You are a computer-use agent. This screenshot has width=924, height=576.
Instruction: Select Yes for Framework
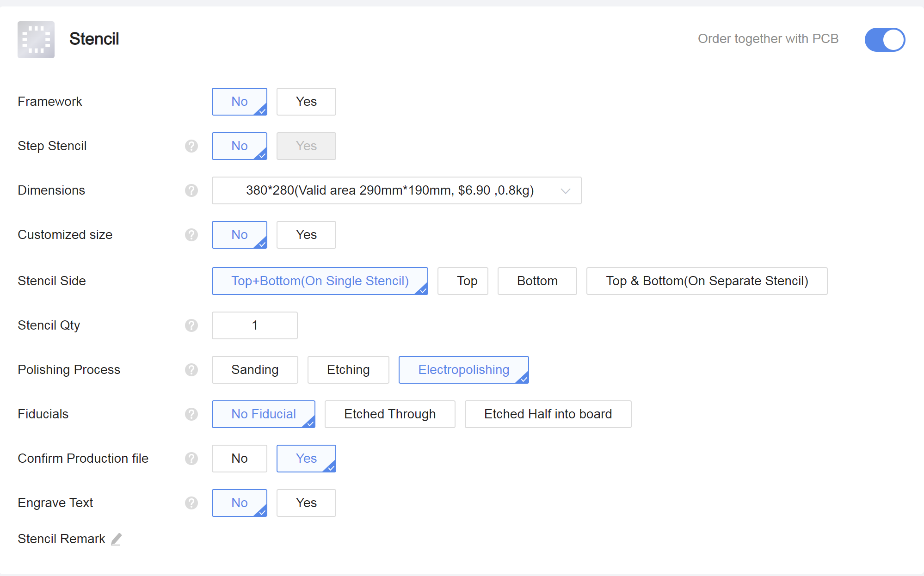[306, 102]
